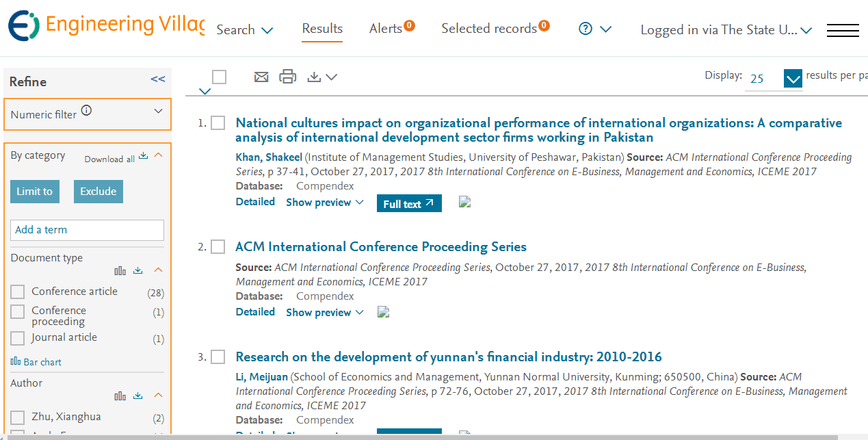Open Yunnan's financial industry article title

tap(449, 357)
